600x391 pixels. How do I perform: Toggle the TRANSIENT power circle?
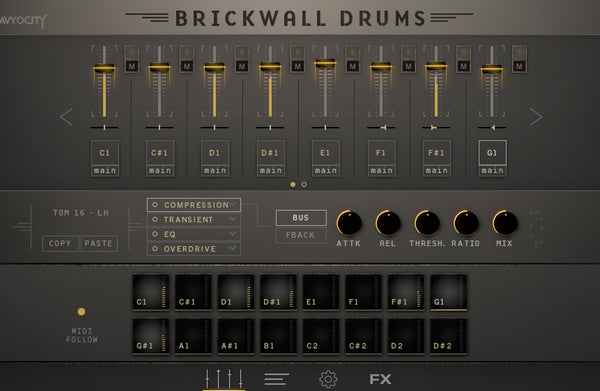[x=155, y=220]
